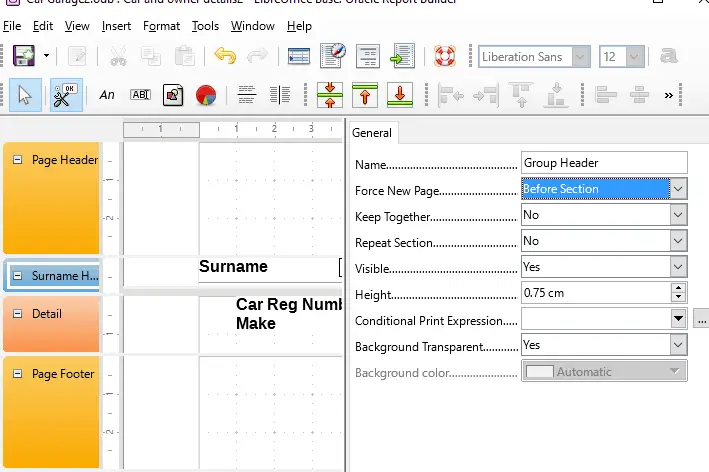Image resolution: width=709 pixels, height=472 pixels.
Task: Open the Help menu
Action: (299, 26)
